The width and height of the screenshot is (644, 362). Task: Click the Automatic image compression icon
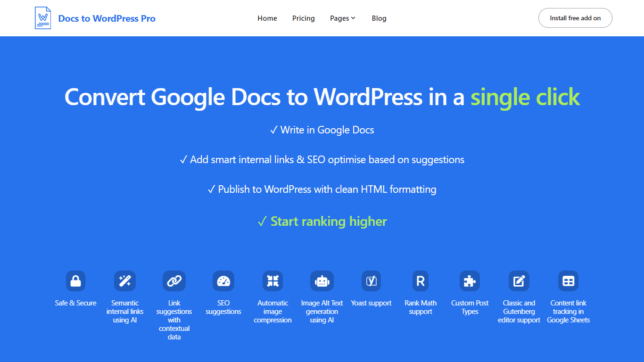[x=272, y=281]
